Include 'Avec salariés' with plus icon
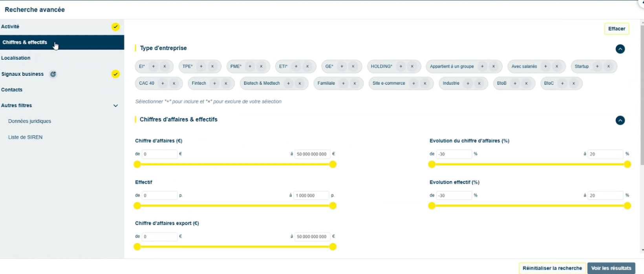Viewport: 644px width, 274px height. coord(546,66)
